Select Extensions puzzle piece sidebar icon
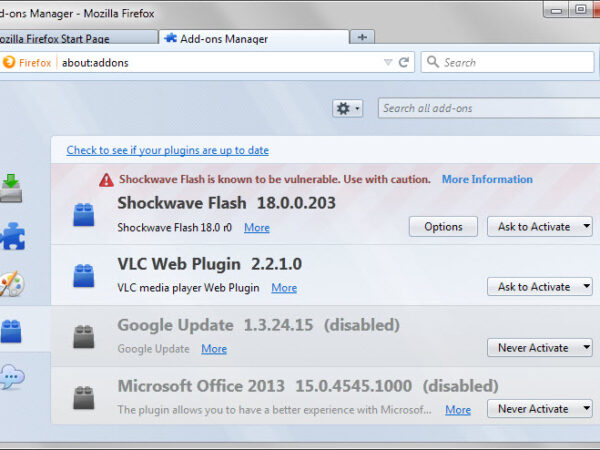Viewport: 600px width, 450px height. pos(12,236)
